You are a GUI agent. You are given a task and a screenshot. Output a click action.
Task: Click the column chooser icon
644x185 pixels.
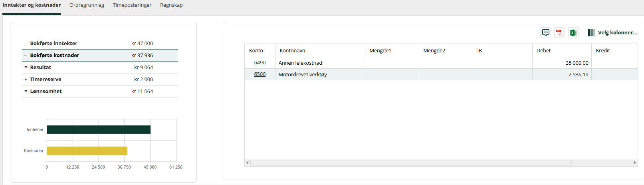coord(591,33)
